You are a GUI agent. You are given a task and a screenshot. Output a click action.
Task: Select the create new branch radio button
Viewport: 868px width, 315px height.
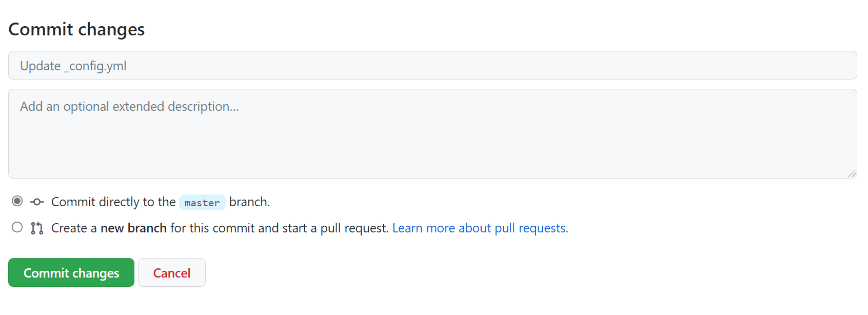coord(17,227)
